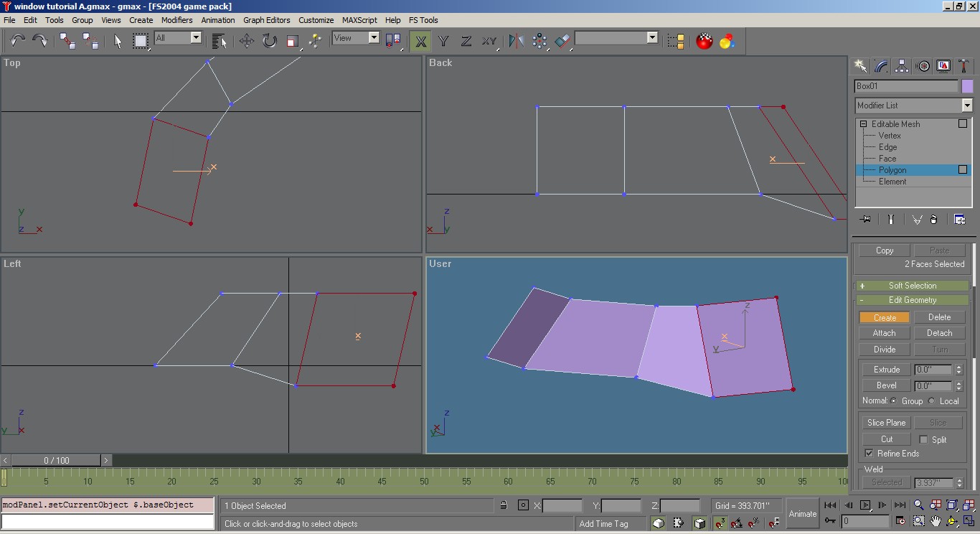Activate the Select and Rotate tool
Viewport: 980px width, 534px height.
point(270,41)
